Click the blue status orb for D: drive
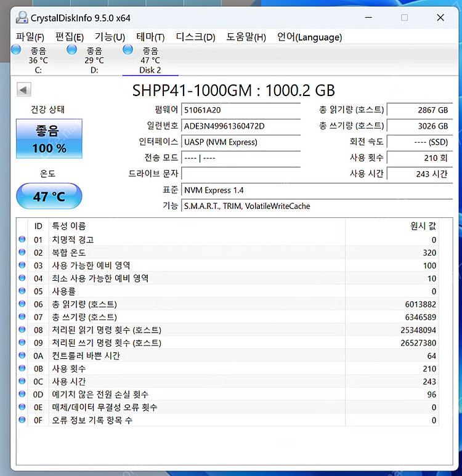This screenshot has height=476, width=462. coord(71,49)
